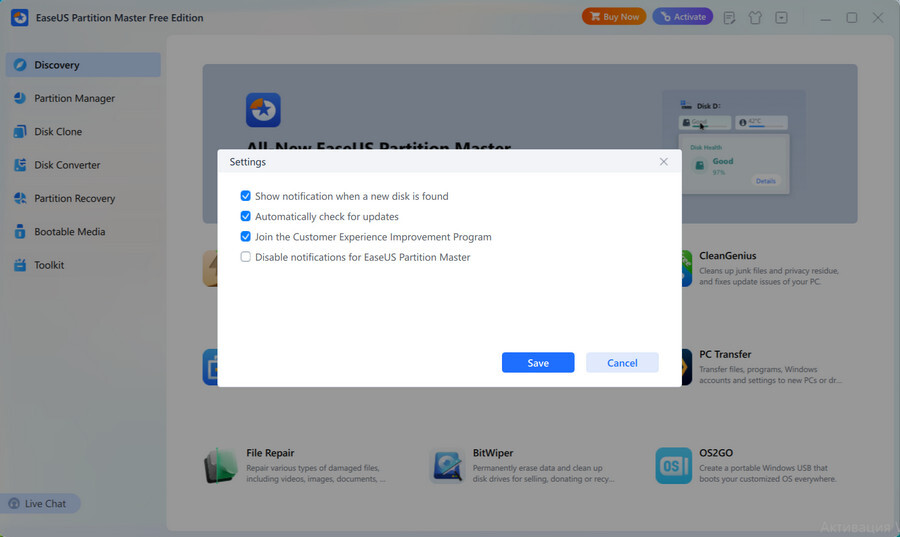The width and height of the screenshot is (900, 537).
Task: Open the OS2GO title
Action: [716, 453]
